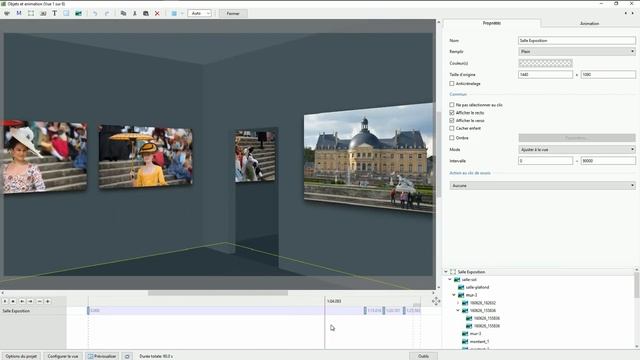
Task: Click the disabled Paramètres shadow button
Action: click(x=577, y=138)
